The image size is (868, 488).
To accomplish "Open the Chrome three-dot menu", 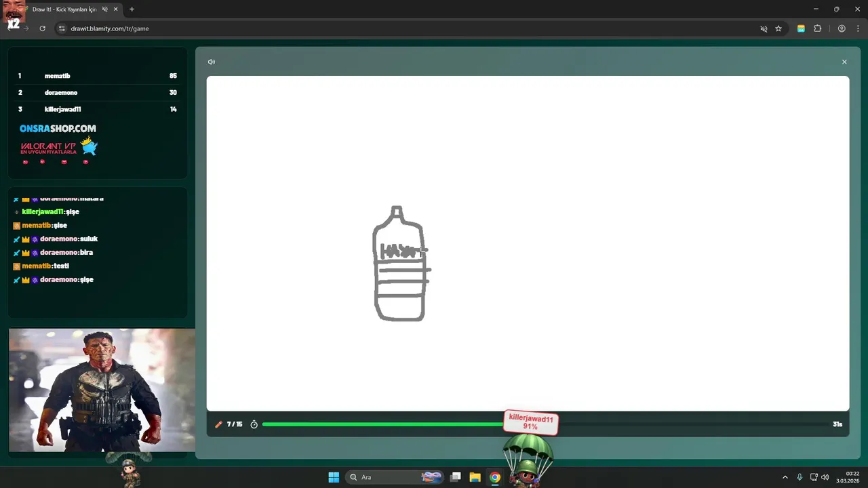I will [x=857, y=28].
